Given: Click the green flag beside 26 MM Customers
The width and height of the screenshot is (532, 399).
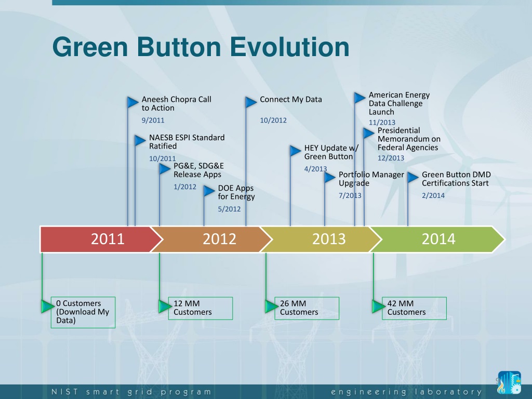Looking at the screenshot, I should click(x=272, y=307).
